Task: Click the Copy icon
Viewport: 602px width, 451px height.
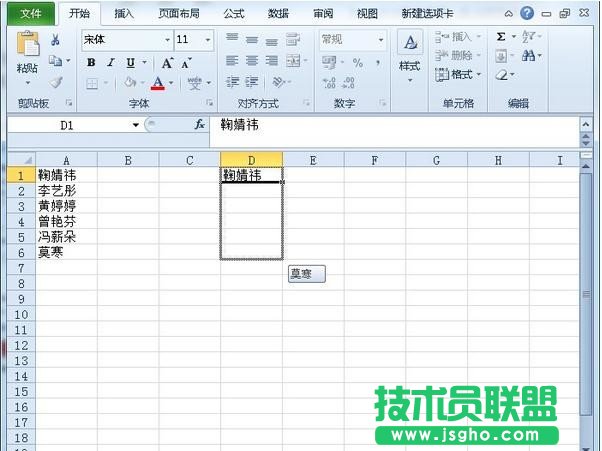Action: pyautogui.click(x=56, y=61)
